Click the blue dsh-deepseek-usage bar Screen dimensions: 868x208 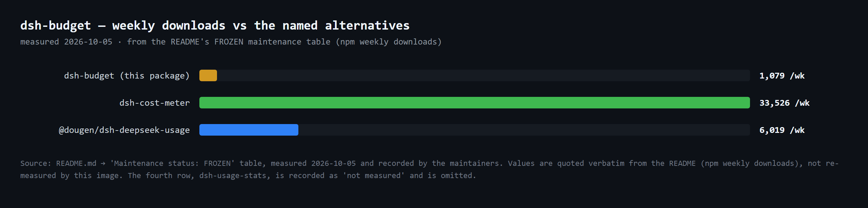(249, 130)
